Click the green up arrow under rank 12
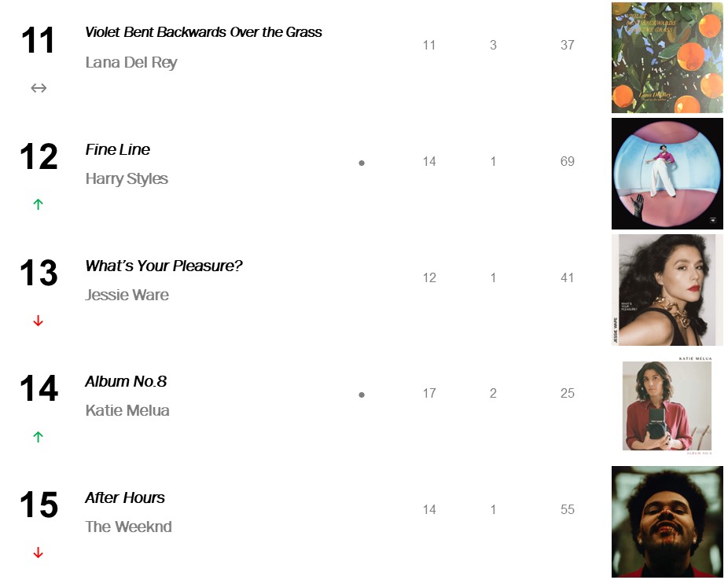Screen dimensions: 728x580 click(38, 204)
